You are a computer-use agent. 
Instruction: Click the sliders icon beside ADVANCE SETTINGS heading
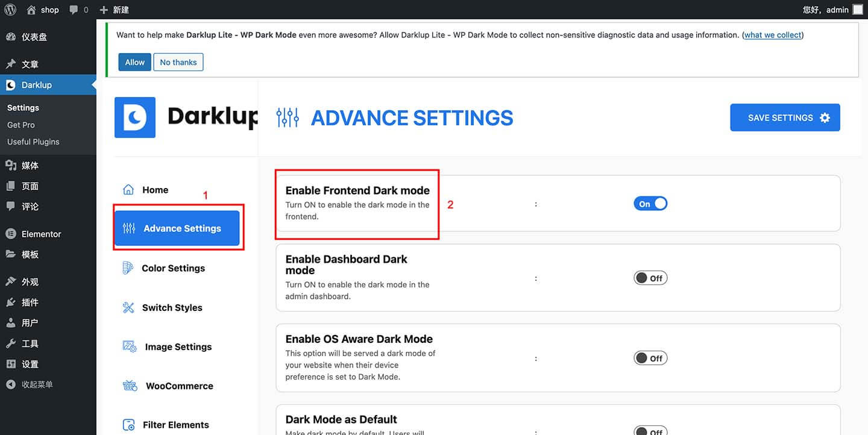[288, 117]
